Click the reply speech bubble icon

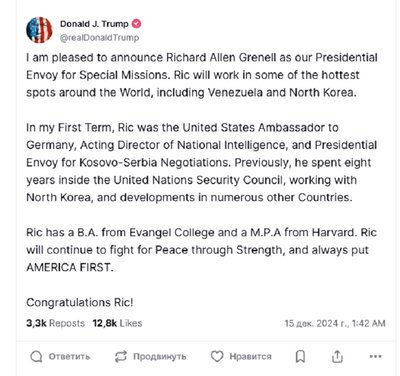pos(36,356)
